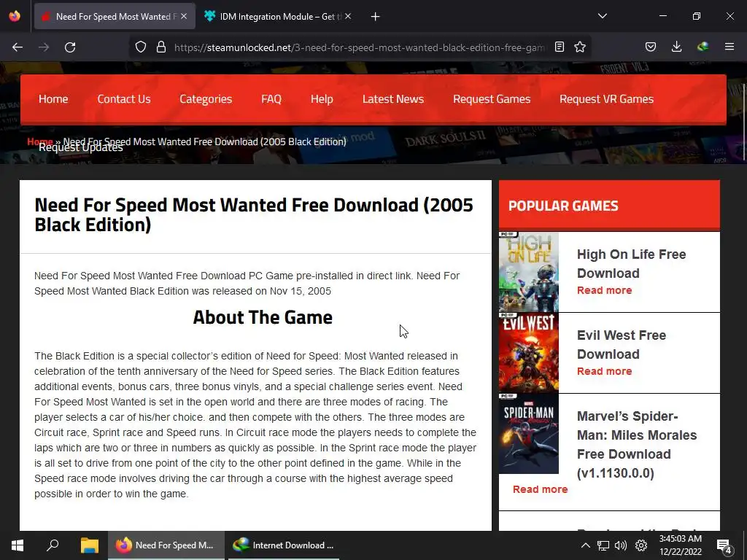The image size is (747, 560).
Task: Open the Firefox View icon
Action: tap(15, 16)
